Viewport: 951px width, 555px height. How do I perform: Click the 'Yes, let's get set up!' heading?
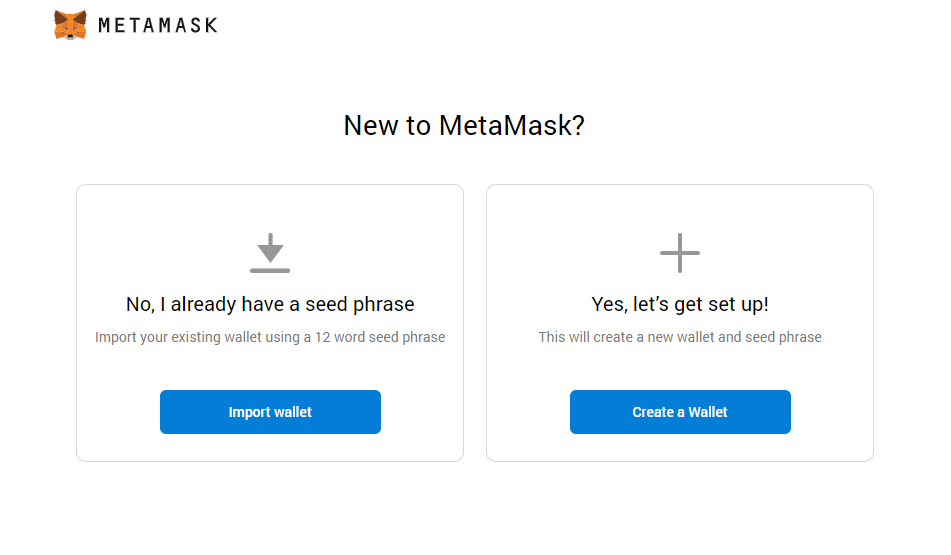[680, 304]
